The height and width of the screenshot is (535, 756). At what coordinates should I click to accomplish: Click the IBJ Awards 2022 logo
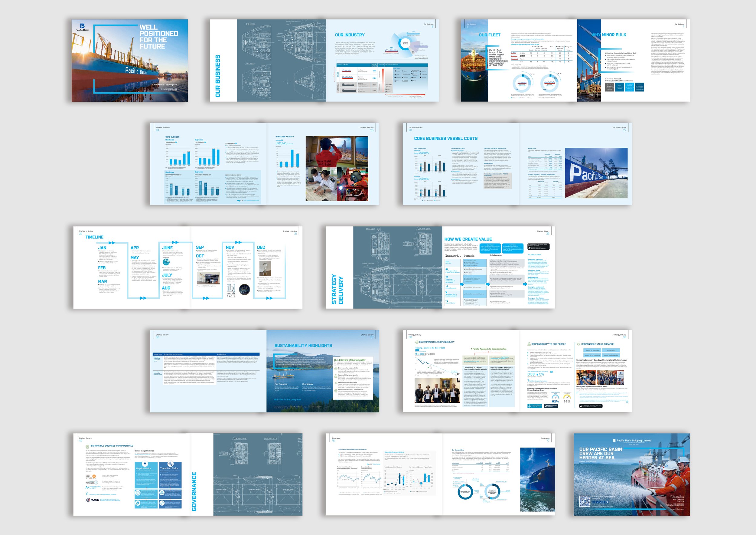231,291
